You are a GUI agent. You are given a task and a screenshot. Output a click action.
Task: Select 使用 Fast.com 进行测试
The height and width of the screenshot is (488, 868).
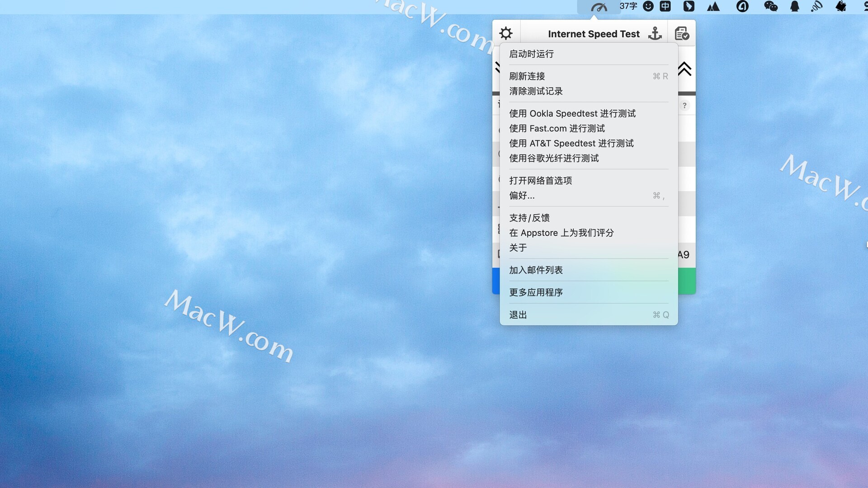point(589,128)
